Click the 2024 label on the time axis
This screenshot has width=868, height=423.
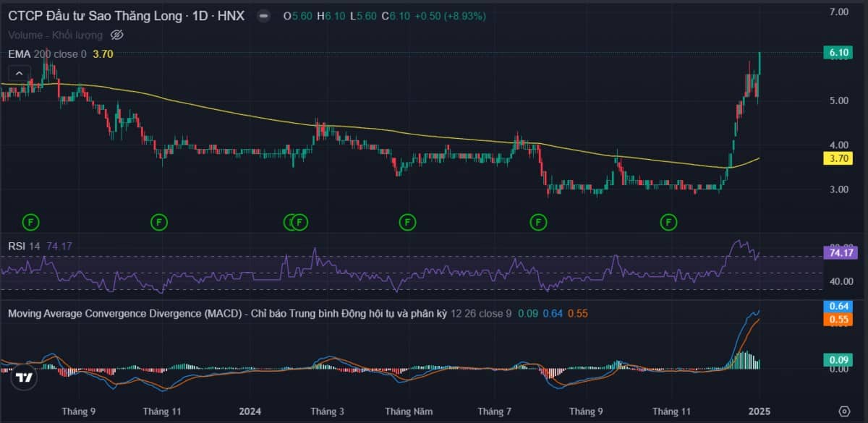point(250,411)
